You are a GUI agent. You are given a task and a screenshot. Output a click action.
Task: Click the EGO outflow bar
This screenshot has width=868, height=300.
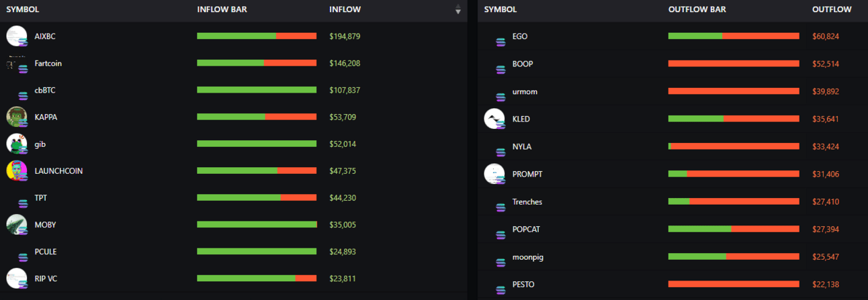pos(734,36)
